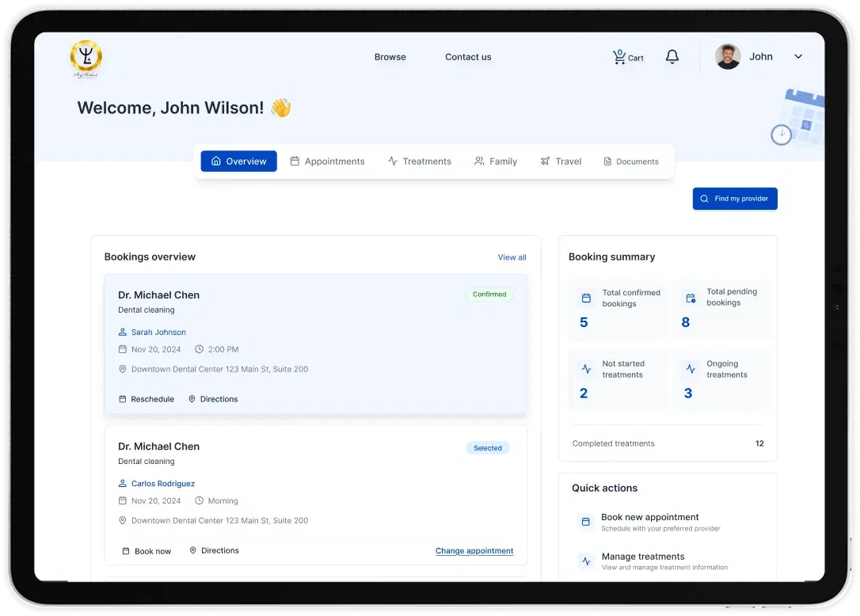Image resolution: width=860 pixels, height=616 pixels.
Task: Click the Completed treatments count 12
Action: pyautogui.click(x=759, y=443)
